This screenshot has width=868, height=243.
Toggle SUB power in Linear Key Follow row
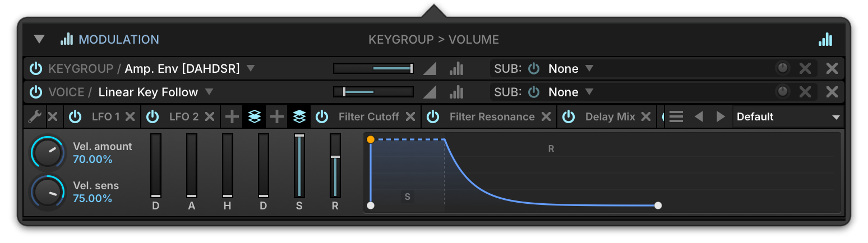click(534, 92)
